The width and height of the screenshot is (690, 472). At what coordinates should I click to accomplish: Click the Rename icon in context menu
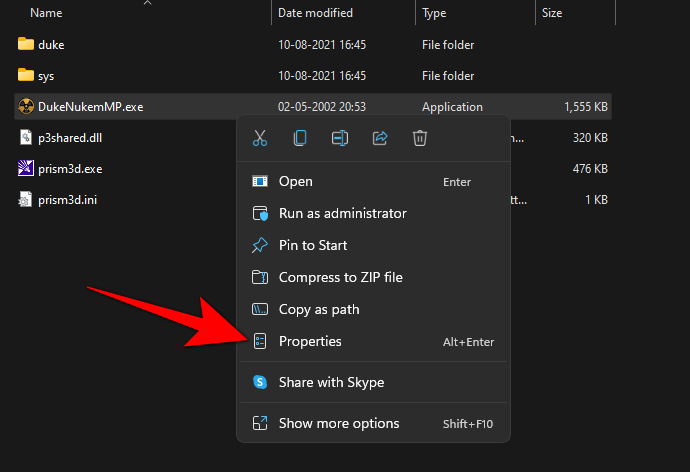[340, 139]
